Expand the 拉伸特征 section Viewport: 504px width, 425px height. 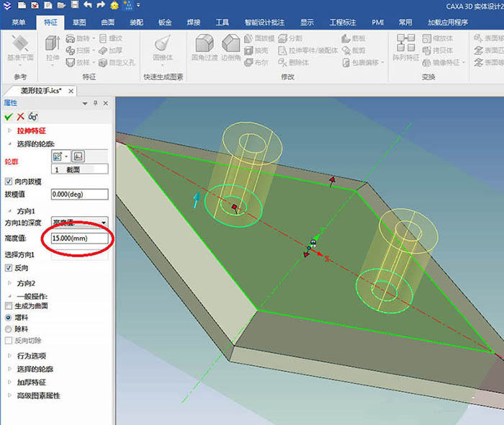pos(9,130)
